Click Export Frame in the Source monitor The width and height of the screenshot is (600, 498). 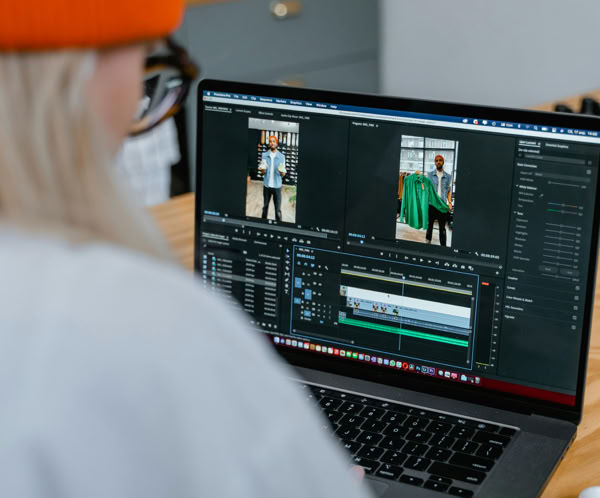309,242
